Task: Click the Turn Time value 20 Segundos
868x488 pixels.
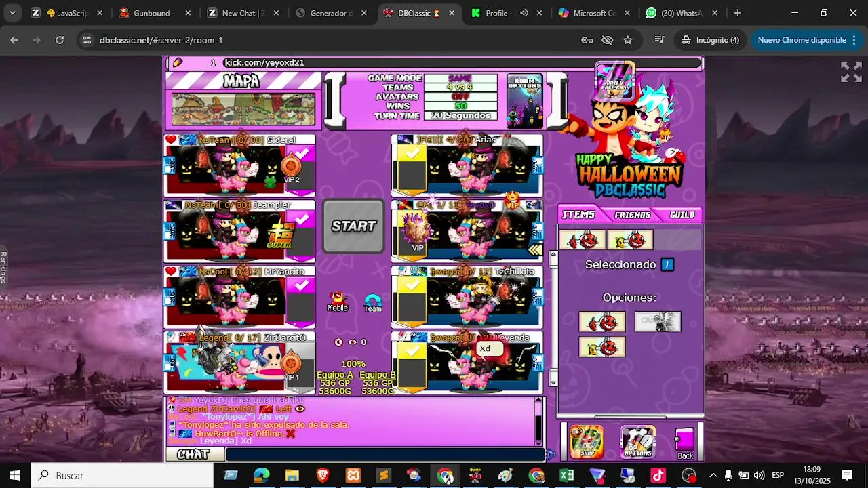Action: pos(460,116)
